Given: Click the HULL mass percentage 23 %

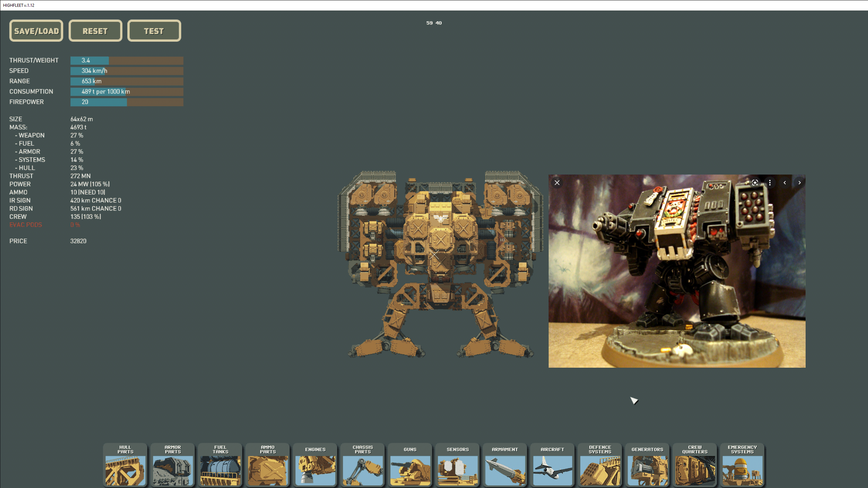Looking at the screenshot, I should (x=77, y=168).
